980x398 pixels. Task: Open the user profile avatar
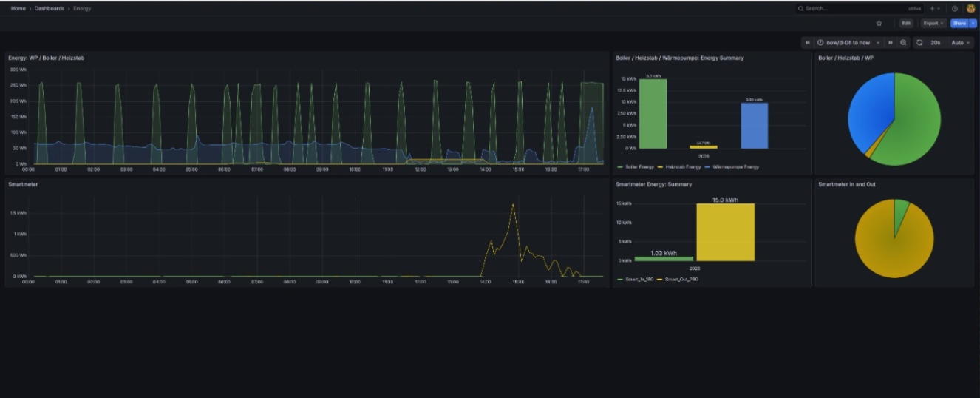pos(970,9)
